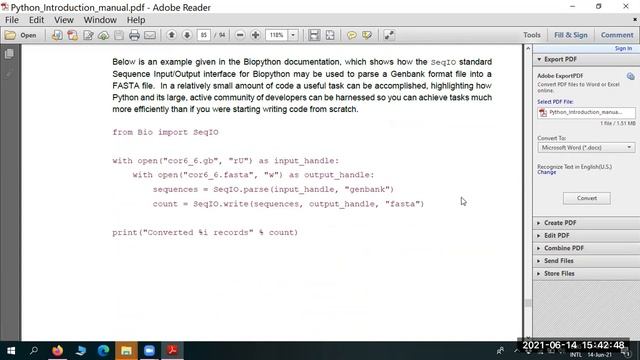The height and width of the screenshot is (360, 640).
Task: Go to next page with down arrow
Action: [x=187, y=35]
